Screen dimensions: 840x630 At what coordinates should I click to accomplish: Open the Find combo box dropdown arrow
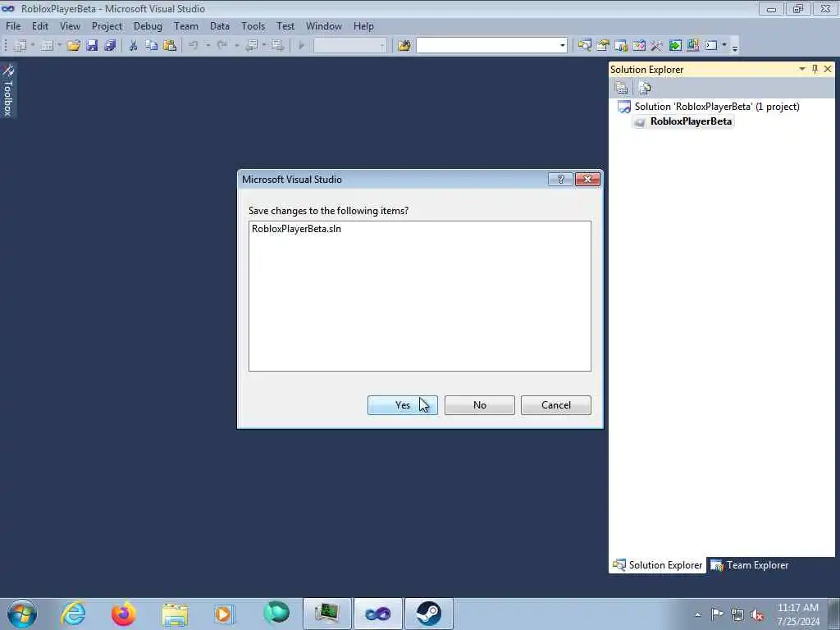(563, 46)
